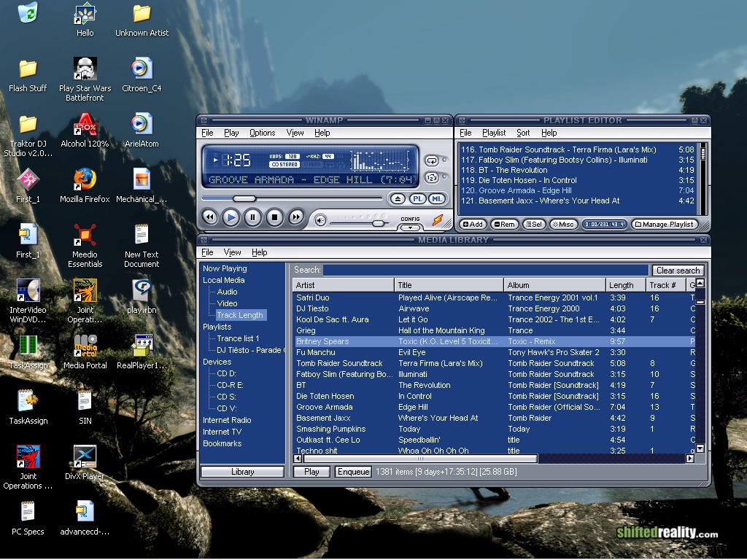Adjust the volume slider knob
Screen dimensions: 747x560
pyautogui.click(x=379, y=223)
